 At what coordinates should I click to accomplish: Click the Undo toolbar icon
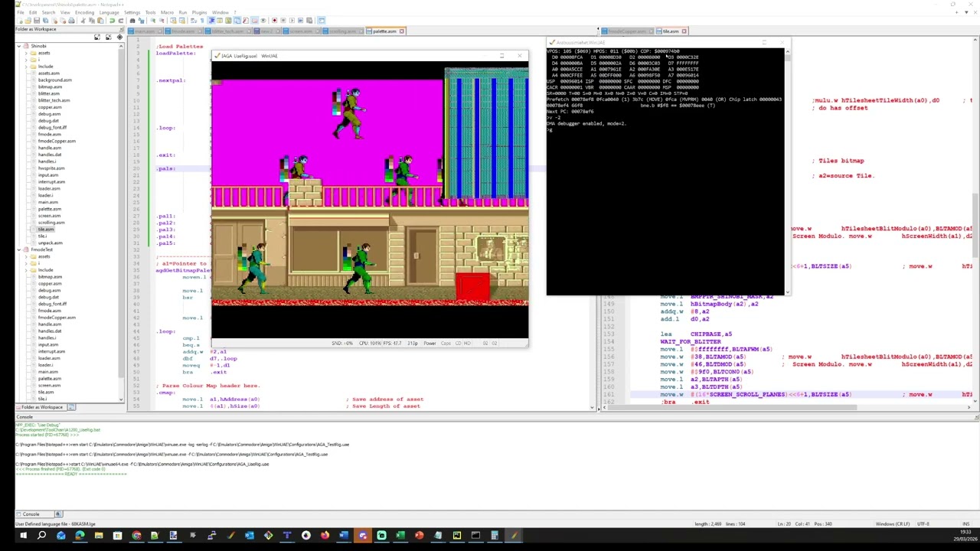(x=113, y=20)
